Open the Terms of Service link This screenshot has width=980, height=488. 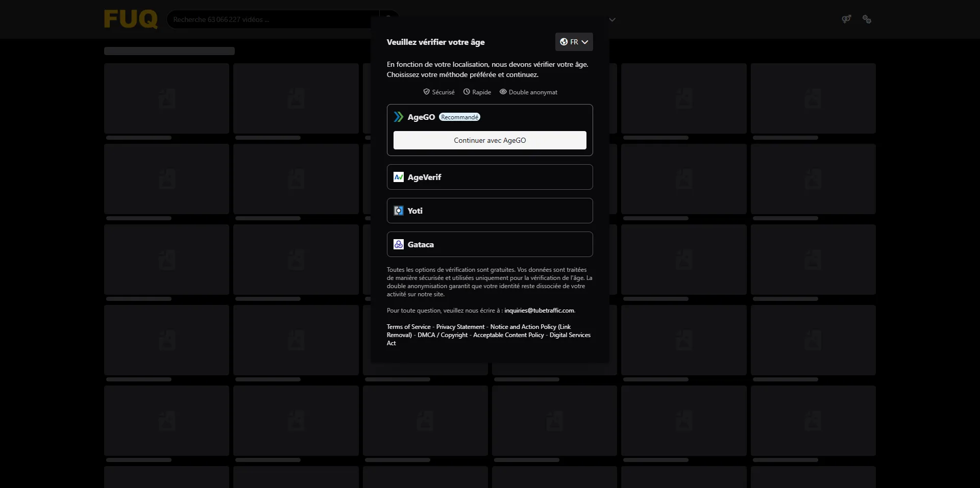[x=408, y=327]
